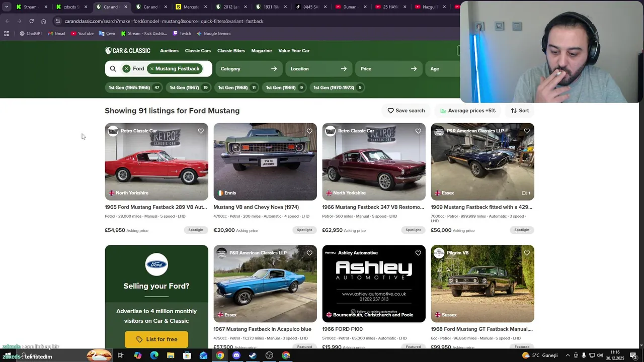Favorite the 1965 Ford Mustang Fastback listing
The width and height of the screenshot is (644, 362).
(x=201, y=131)
